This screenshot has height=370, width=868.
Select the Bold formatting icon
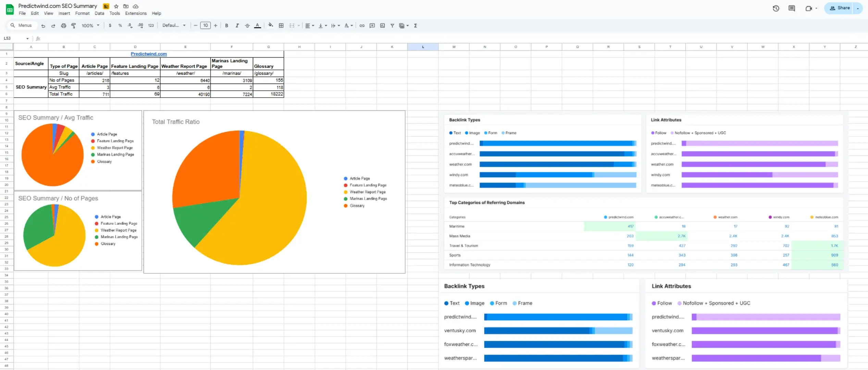(226, 25)
